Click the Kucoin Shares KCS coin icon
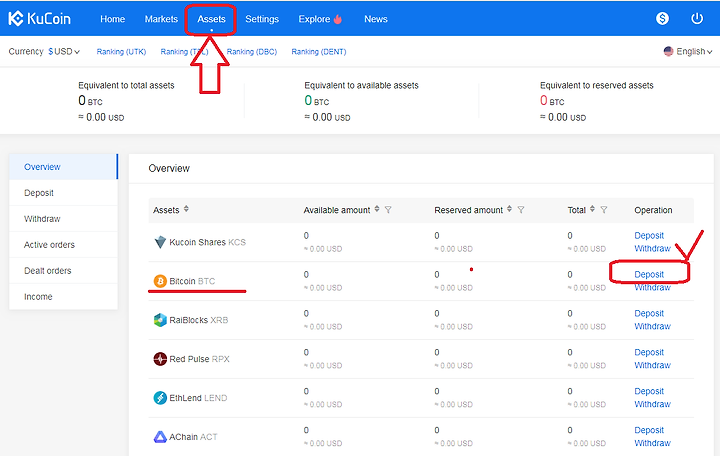Image resolution: width=720 pixels, height=456 pixels. (x=160, y=242)
